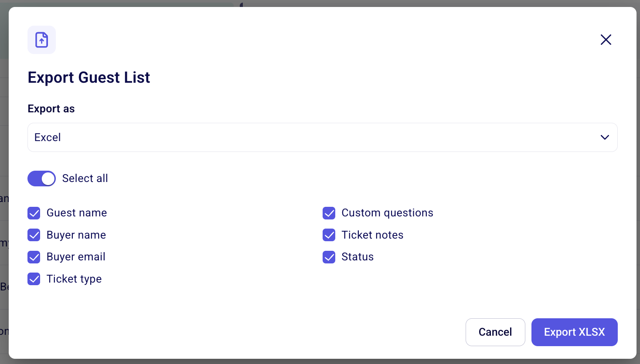Uncheck the Guest name checkbox
This screenshot has width=640, height=364.
34,213
